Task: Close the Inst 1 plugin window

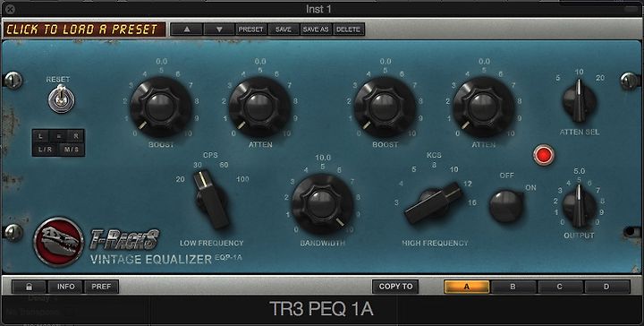Action: (10, 9)
